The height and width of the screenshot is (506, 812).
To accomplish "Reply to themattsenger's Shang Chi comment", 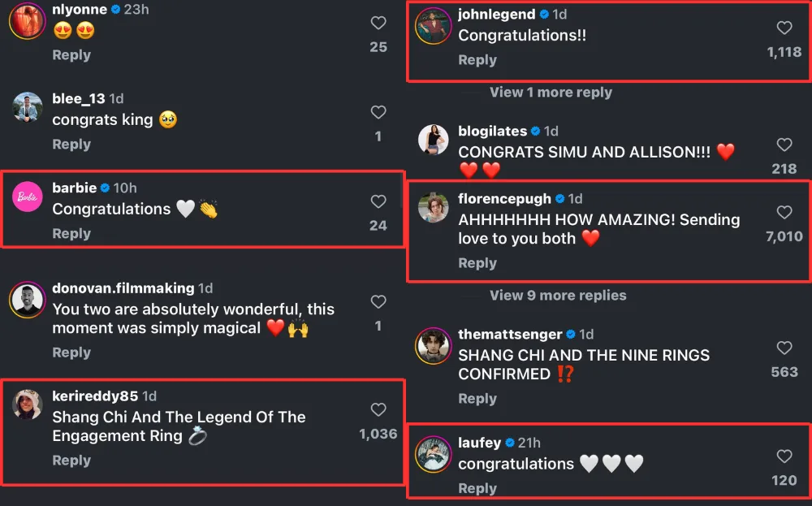I will 477,399.
